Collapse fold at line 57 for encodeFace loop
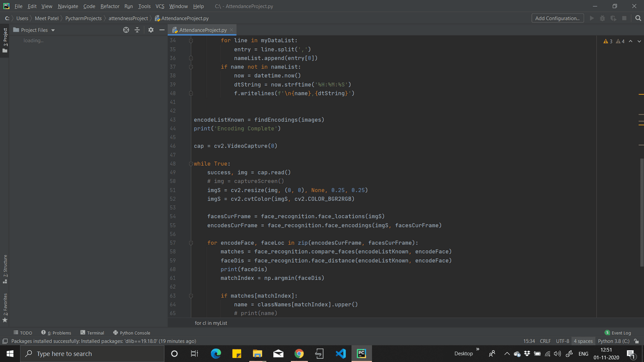This screenshot has width=644, height=362. tap(191, 243)
